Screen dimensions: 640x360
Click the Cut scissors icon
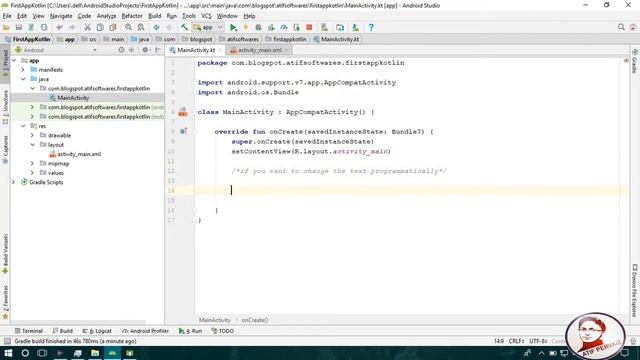(x=87, y=27)
